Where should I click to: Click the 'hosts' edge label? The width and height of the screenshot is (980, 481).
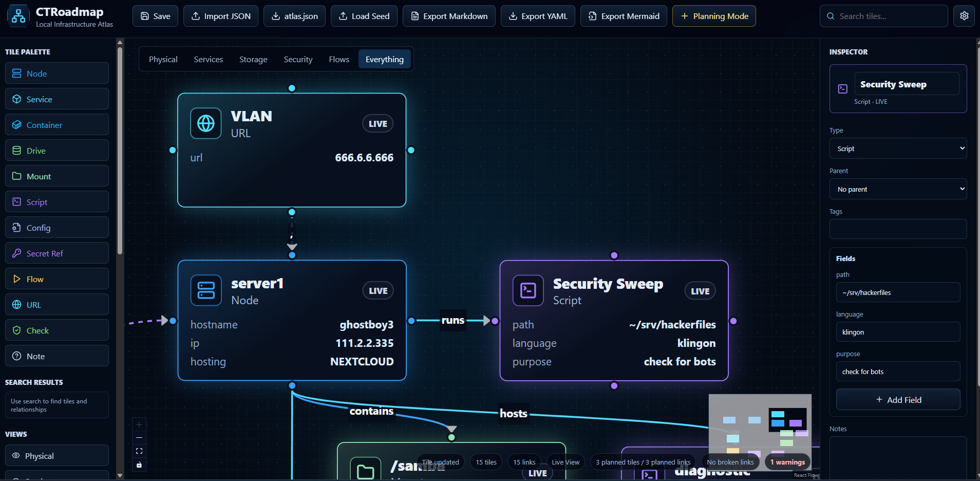514,414
